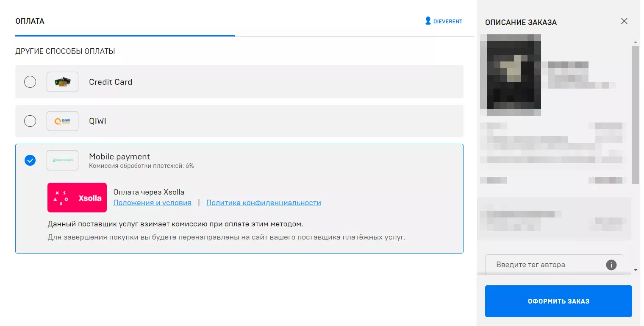This screenshot has width=644, height=326.
Task: Close the order description panel
Action: click(624, 21)
